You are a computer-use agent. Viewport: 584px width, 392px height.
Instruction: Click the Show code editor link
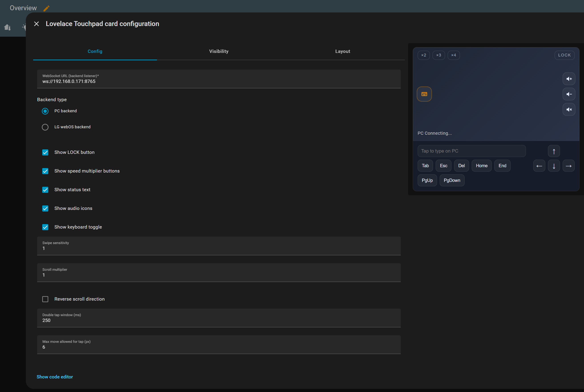point(55,377)
